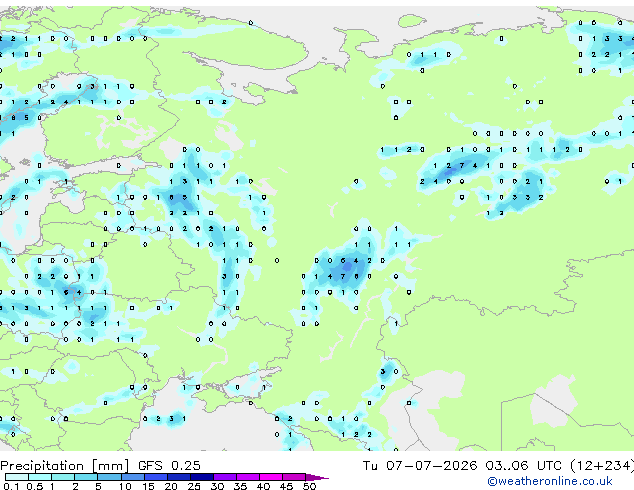The width and height of the screenshot is (634, 490).
Task: Click the '(12+234)' forecast run offset
Action: [602, 466]
